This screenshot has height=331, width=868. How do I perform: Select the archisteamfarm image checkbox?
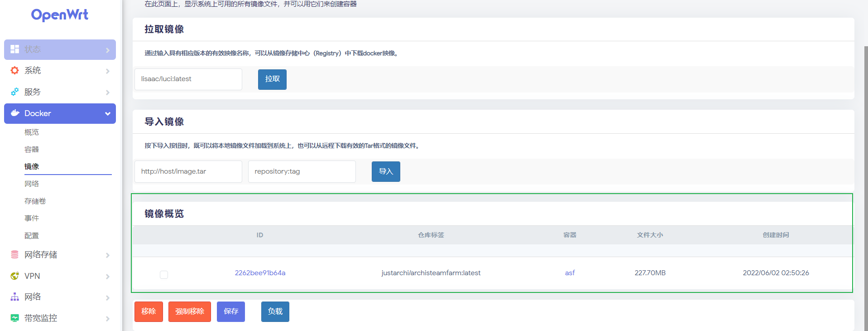[164, 275]
